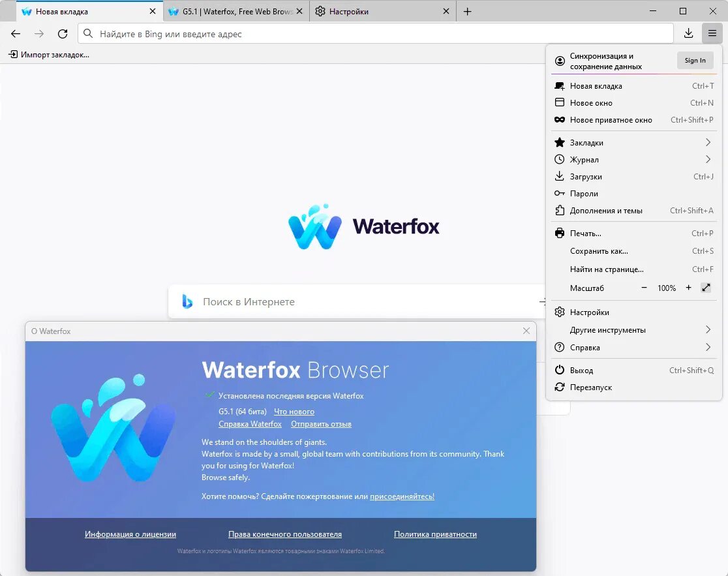Select Найти на странице...
This screenshot has width=728, height=576.
point(634,269)
